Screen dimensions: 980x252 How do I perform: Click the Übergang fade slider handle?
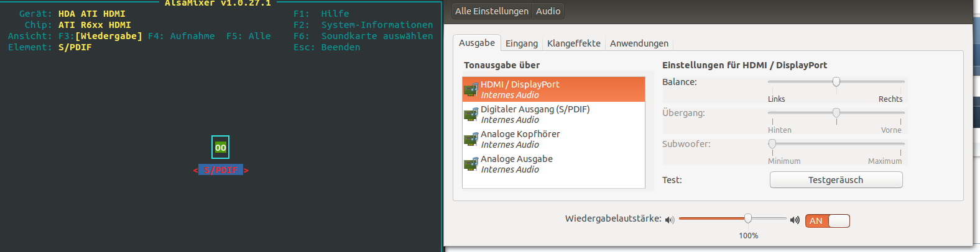(x=836, y=113)
